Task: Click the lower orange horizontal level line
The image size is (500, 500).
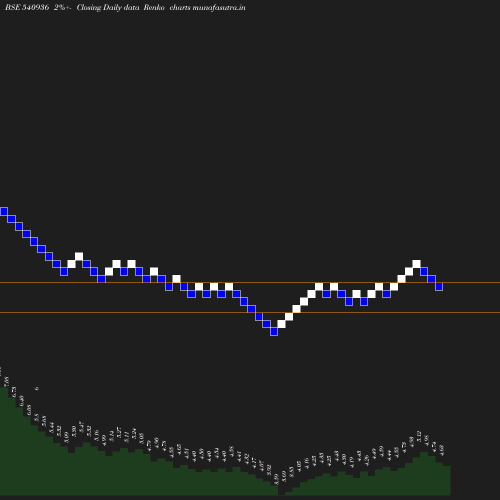Action: pos(250,313)
